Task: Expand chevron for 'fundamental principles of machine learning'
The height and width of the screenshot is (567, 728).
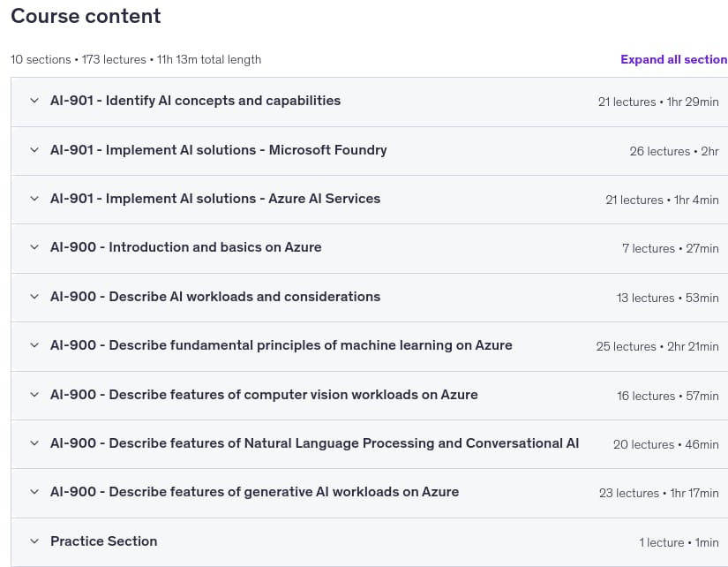Action: point(34,344)
